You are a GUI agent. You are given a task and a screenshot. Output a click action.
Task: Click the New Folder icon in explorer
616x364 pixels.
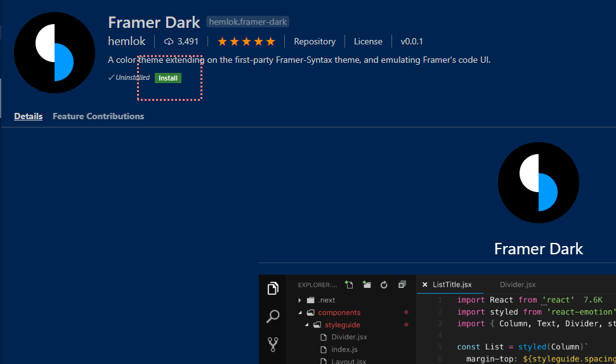367,284
